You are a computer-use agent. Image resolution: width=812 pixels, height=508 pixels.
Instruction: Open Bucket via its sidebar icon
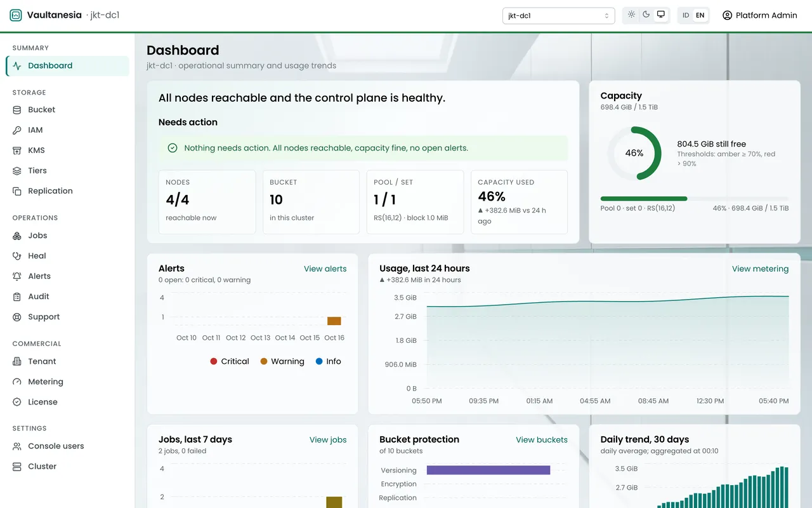17,110
